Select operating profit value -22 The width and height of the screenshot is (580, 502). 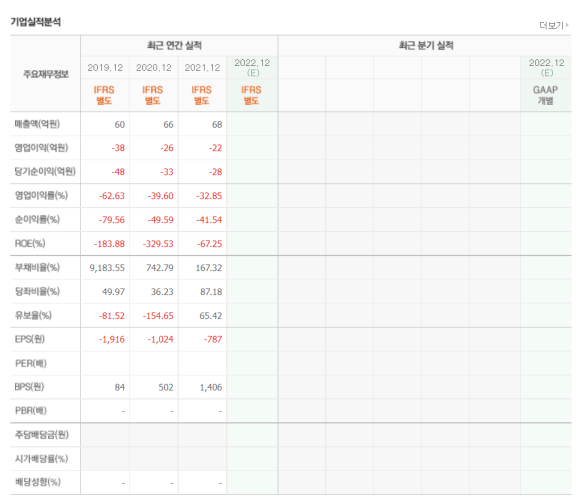coord(215,148)
